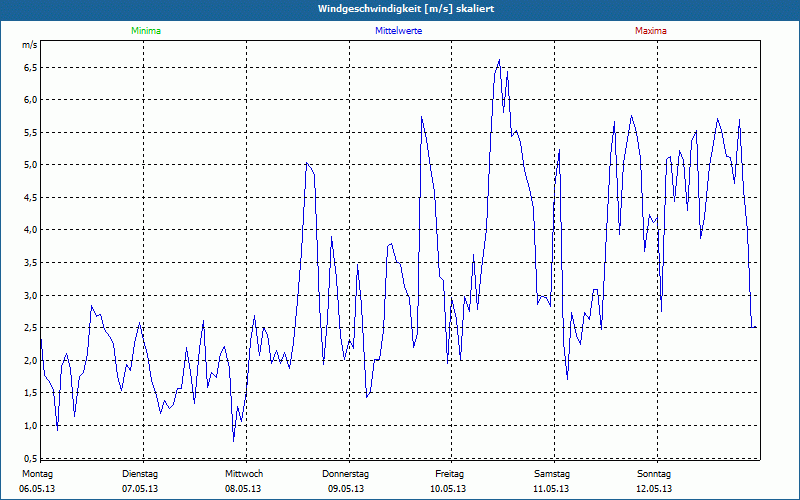Click the Donnerstag axis label

click(x=345, y=474)
